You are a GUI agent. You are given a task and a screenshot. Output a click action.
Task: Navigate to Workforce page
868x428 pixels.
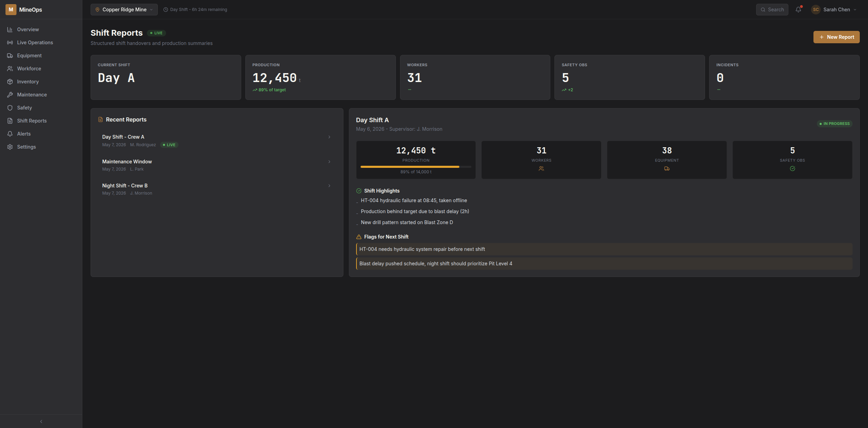pyautogui.click(x=41, y=69)
